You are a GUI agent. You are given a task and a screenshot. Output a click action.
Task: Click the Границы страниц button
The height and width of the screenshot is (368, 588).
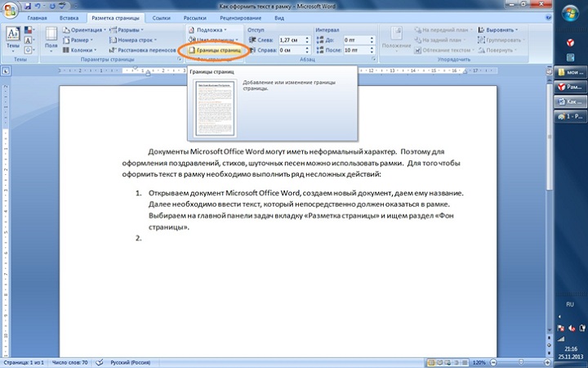tap(215, 50)
